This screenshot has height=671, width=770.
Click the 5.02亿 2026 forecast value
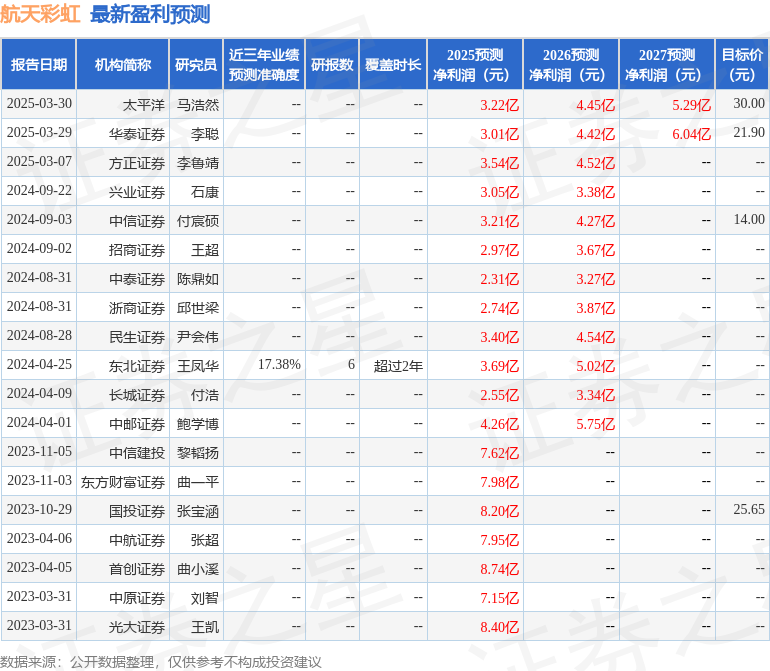coord(595,366)
